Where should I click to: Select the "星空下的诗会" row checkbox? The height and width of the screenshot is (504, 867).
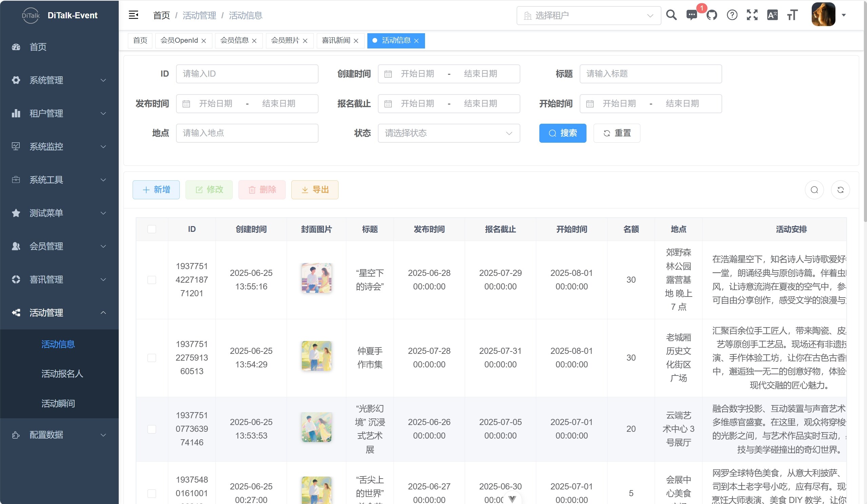[x=152, y=280]
